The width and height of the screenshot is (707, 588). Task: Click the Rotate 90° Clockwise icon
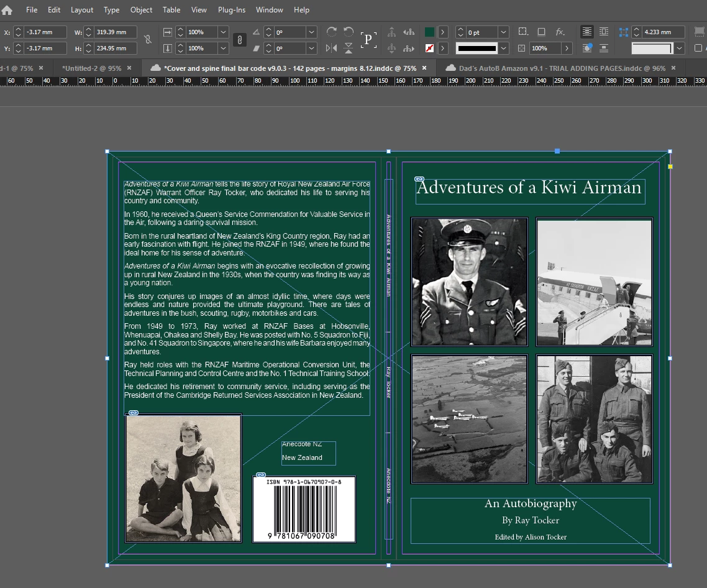[331, 32]
